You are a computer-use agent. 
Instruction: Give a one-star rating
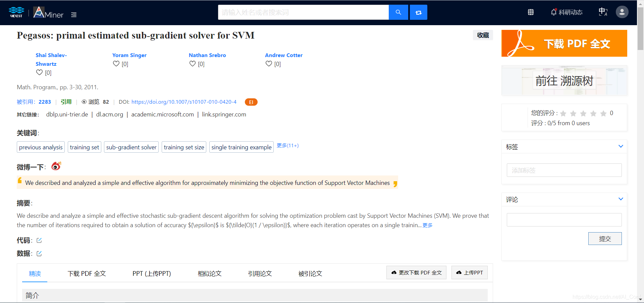point(563,113)
